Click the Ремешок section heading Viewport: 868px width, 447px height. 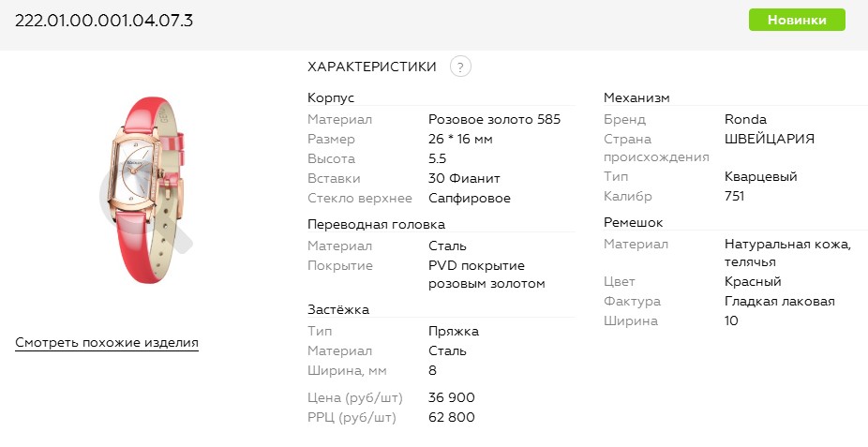tap(634, 222)
